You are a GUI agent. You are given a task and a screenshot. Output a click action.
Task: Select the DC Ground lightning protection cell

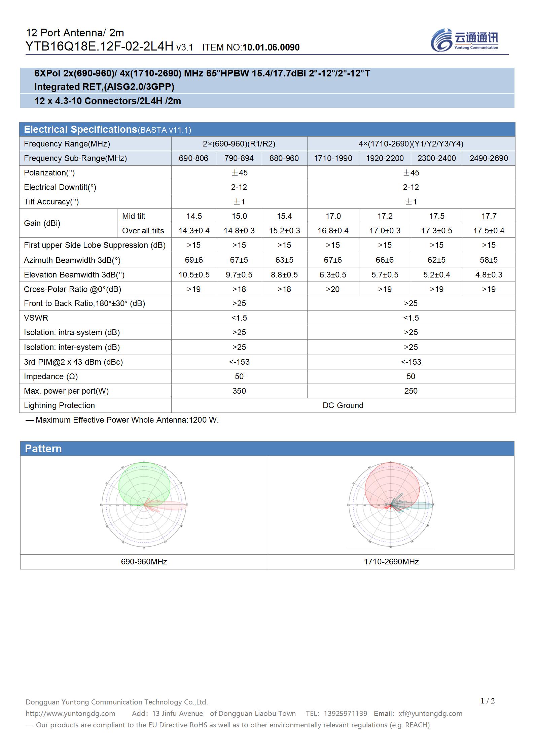tap(343, 405)
